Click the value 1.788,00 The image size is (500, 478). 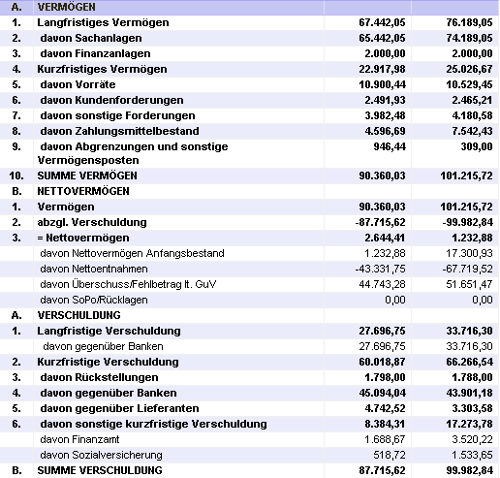472,377
